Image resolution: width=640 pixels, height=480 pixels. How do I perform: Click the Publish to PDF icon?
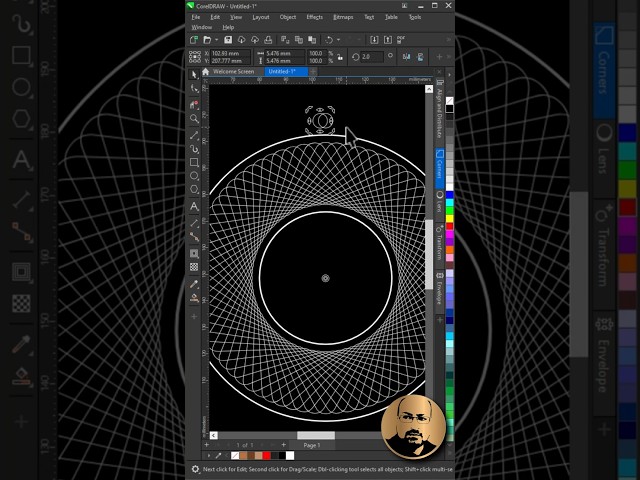click(x=401, y=40)
